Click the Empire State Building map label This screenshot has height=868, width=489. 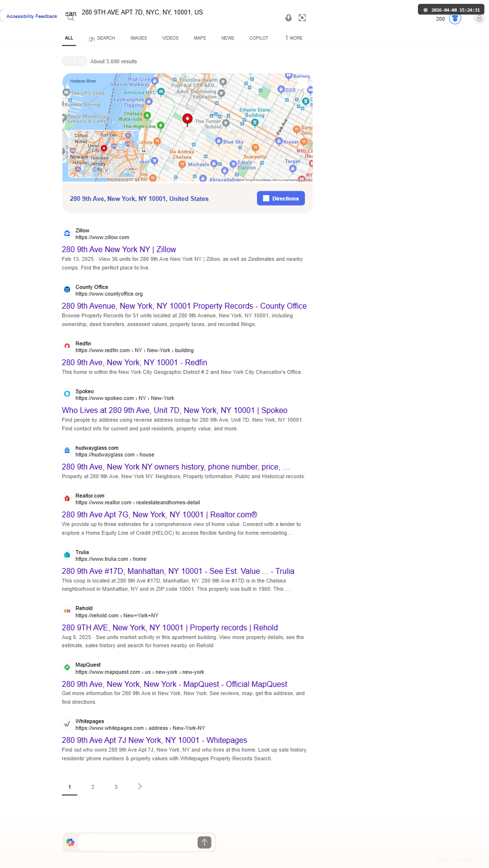255,113
